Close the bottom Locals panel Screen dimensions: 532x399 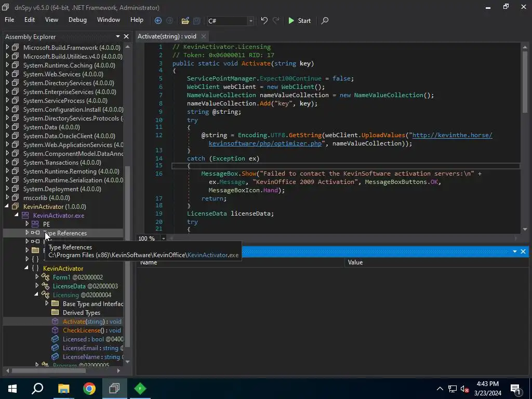(523, 251)
